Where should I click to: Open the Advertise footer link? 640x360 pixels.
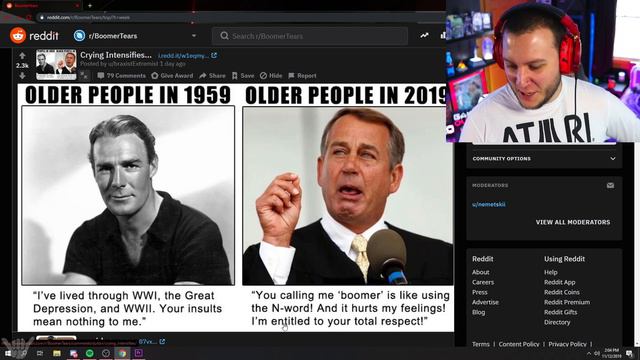(x=485, y=302)
